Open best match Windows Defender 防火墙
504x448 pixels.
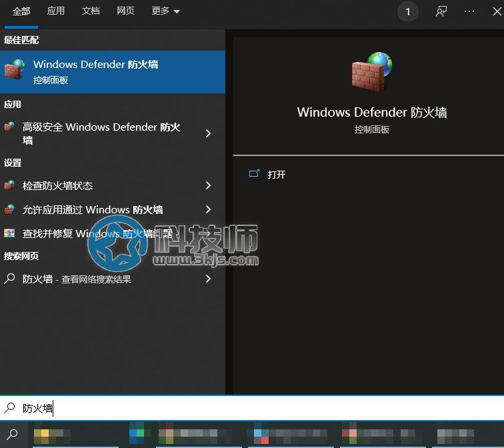113,72
